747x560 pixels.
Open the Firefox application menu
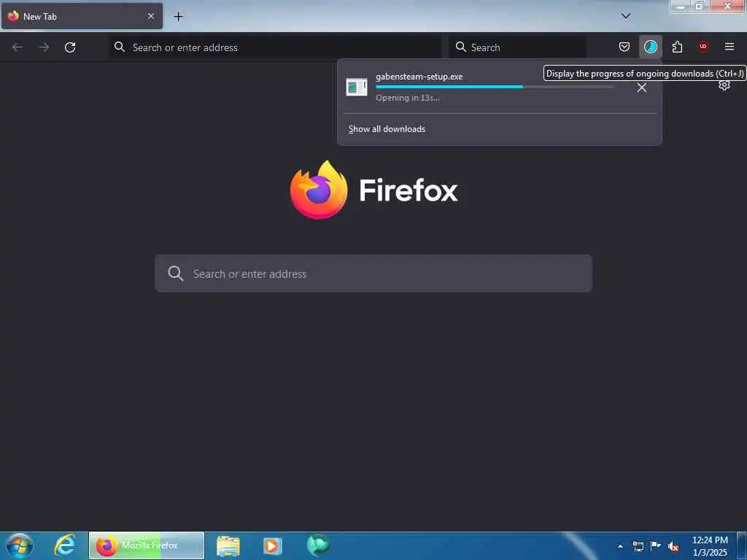pos(729,46)
